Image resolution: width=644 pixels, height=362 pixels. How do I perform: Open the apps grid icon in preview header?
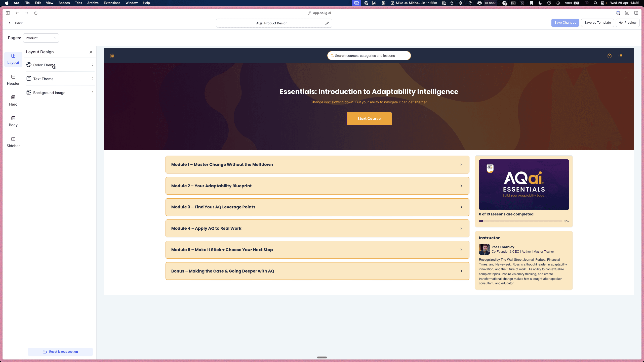click(620, 56)
